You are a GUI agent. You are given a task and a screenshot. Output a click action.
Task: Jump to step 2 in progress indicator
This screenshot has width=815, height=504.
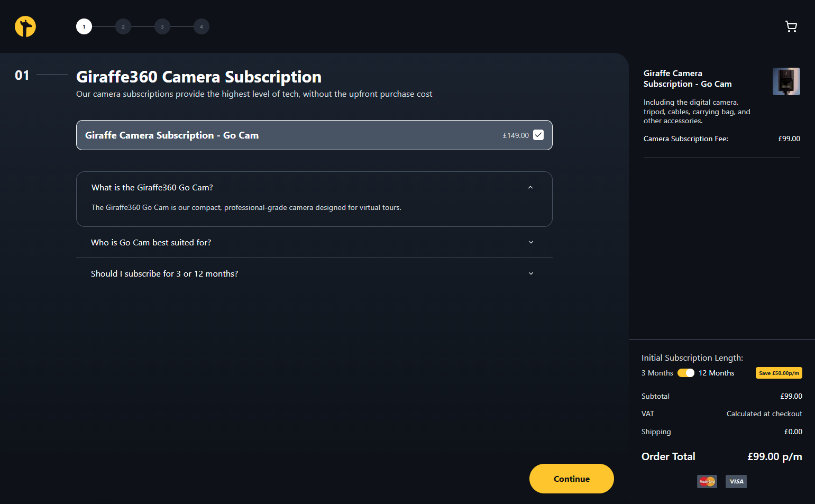tap(123, 26)
